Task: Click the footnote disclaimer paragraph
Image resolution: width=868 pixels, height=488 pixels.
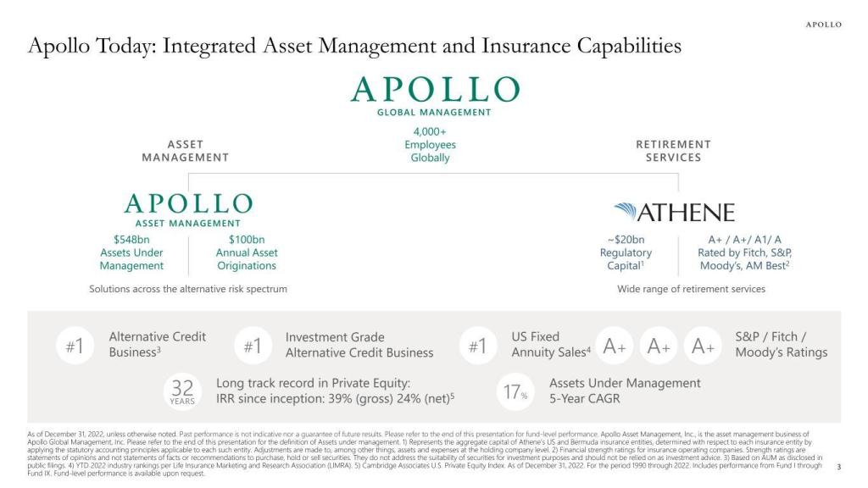Action: pos(424,453)
